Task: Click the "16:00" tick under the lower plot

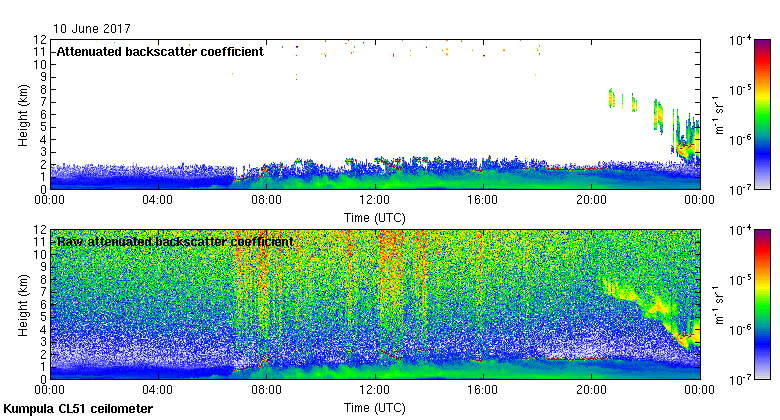Action: coord(483,390)
